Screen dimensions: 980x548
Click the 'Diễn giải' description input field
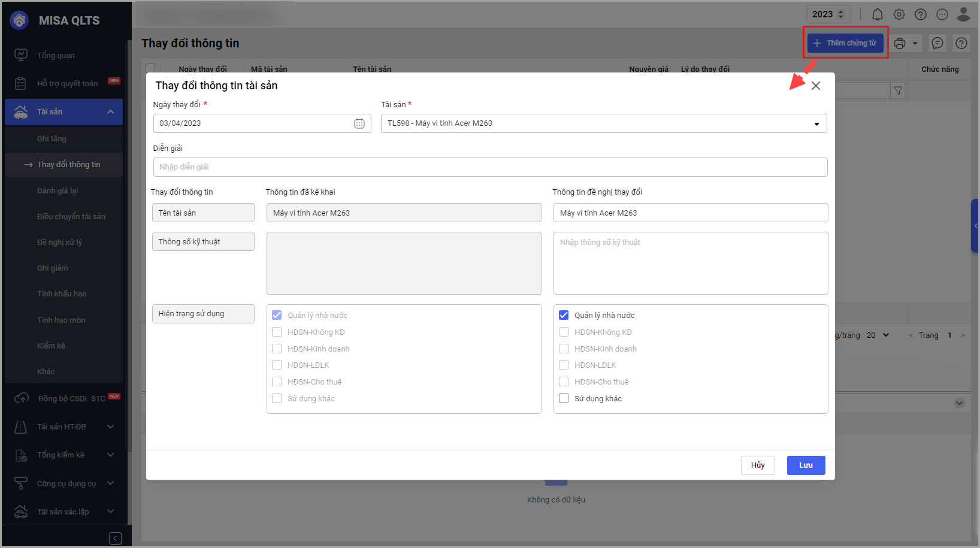(x=490, y=167)
